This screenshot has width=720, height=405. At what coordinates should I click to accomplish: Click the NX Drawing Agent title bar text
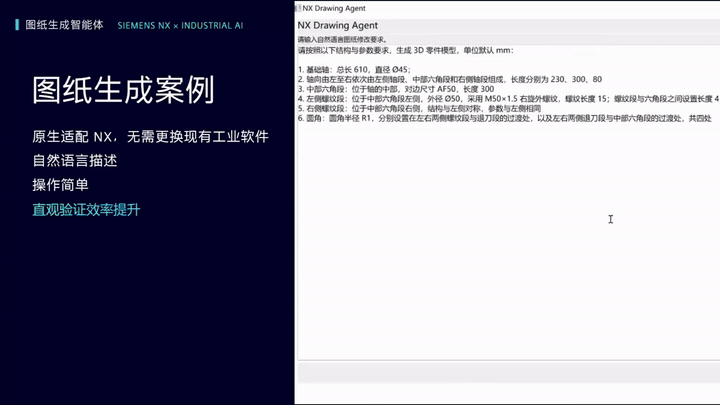coord(334,8)
